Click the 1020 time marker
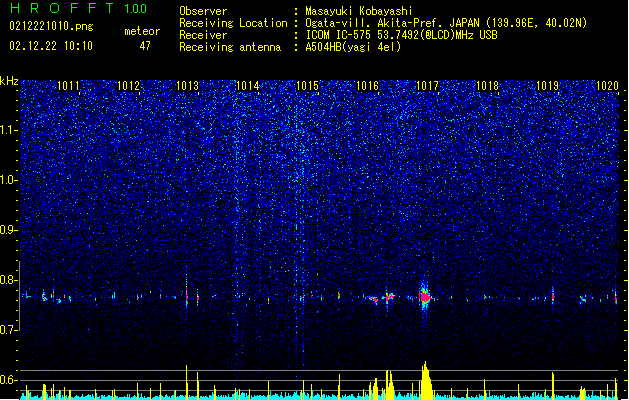The width and height of the screenshot is (629, 400). click(x=607, y=86)
